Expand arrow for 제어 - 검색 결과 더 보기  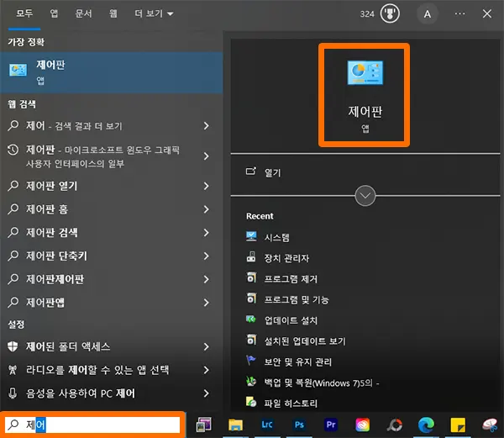207,126
